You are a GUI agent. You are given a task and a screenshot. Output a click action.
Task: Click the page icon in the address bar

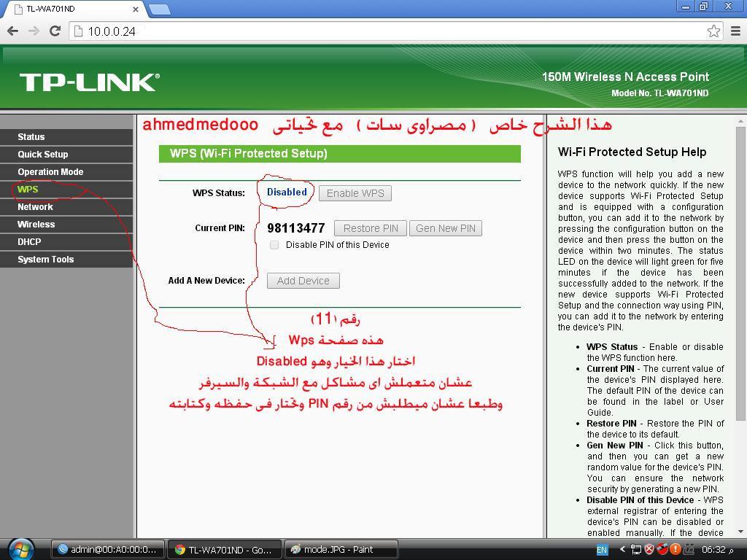(x=79, y=31)
